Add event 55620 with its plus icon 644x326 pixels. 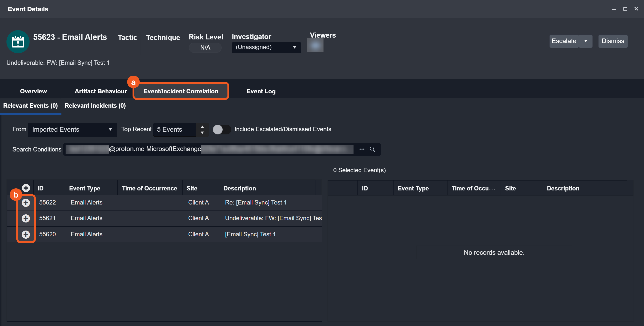[26, 234]
